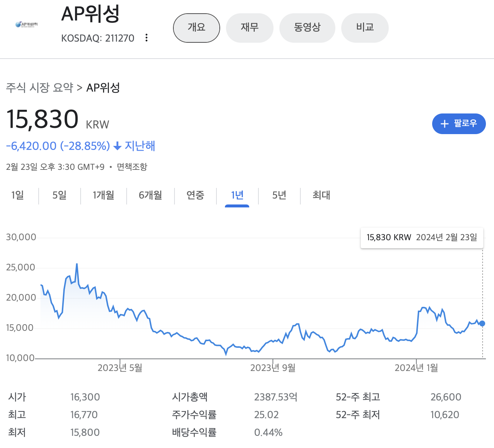Click the 15,830 current price figure
This screenshot has height=448, width=494.
point(42,119)
